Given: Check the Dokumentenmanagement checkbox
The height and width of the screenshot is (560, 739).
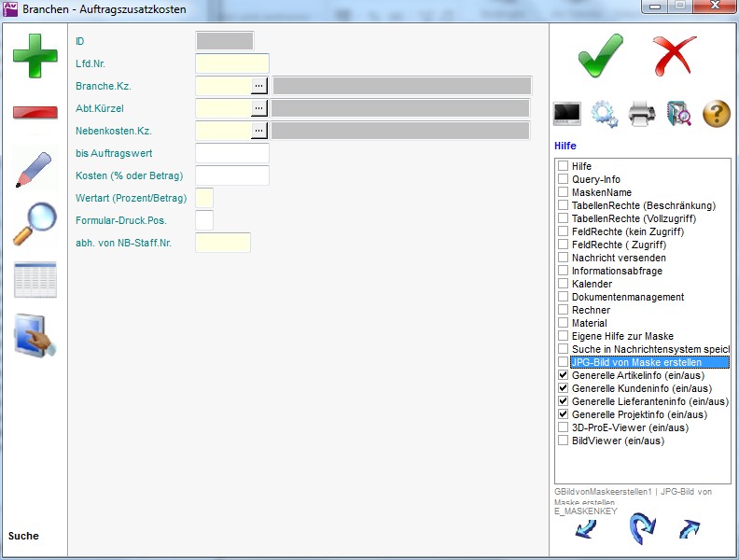Looking at the screenshot, I should [564, 297].
